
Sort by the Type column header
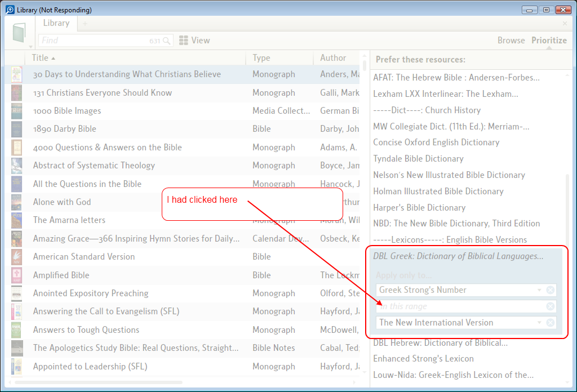tap(261, 58)
